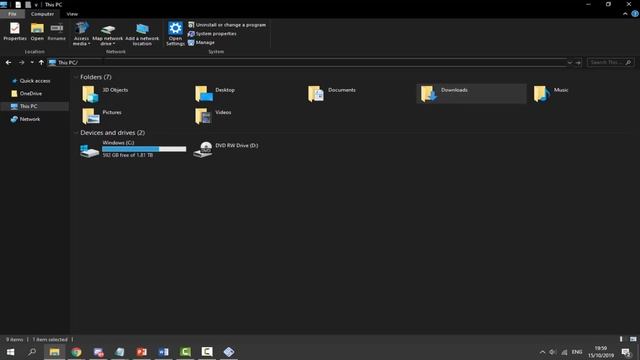640x360 pixels.
Task: Open the Help question mark icon
Action: pos(635,14)
